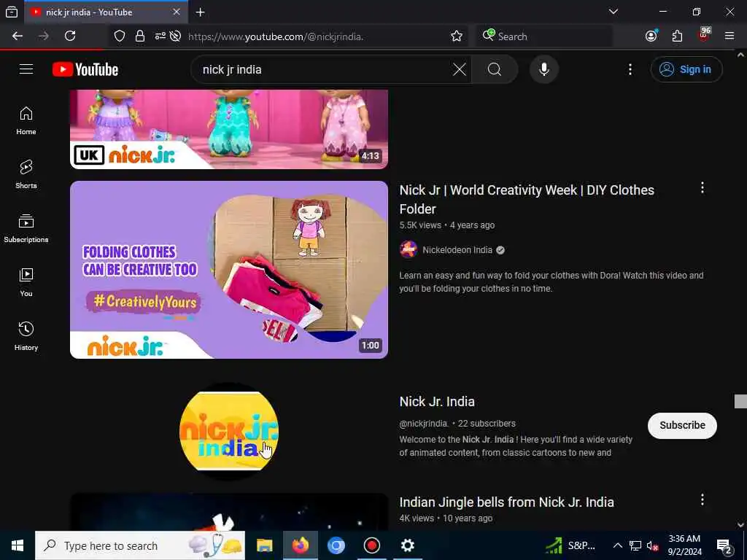Screen dimensions: 747x560
Task: Play the UK Nick Jr thumbnail video
Action: pyautogui.click(x=228, y=129)
